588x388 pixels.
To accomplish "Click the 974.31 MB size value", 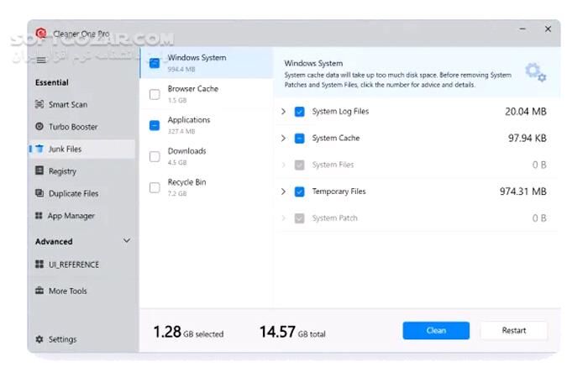I will (x=522, y=191).
